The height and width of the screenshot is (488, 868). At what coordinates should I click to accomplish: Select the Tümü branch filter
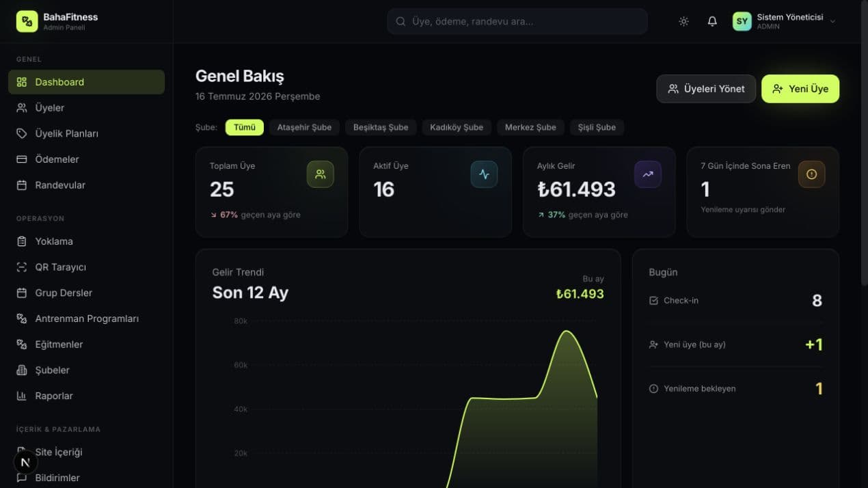[x=245, y=127]
